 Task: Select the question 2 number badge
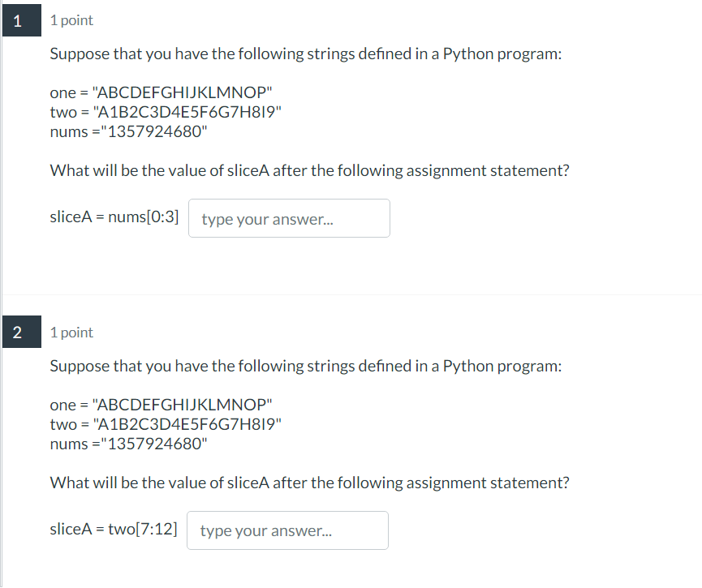(x=18, y=333)
